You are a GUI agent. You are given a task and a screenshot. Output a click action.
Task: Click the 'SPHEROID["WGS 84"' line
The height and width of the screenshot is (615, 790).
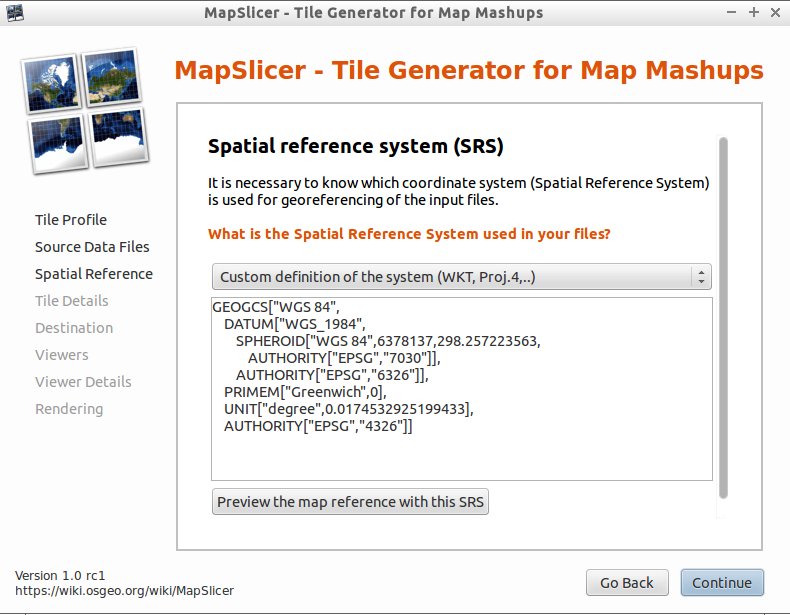tap(388, 341)
